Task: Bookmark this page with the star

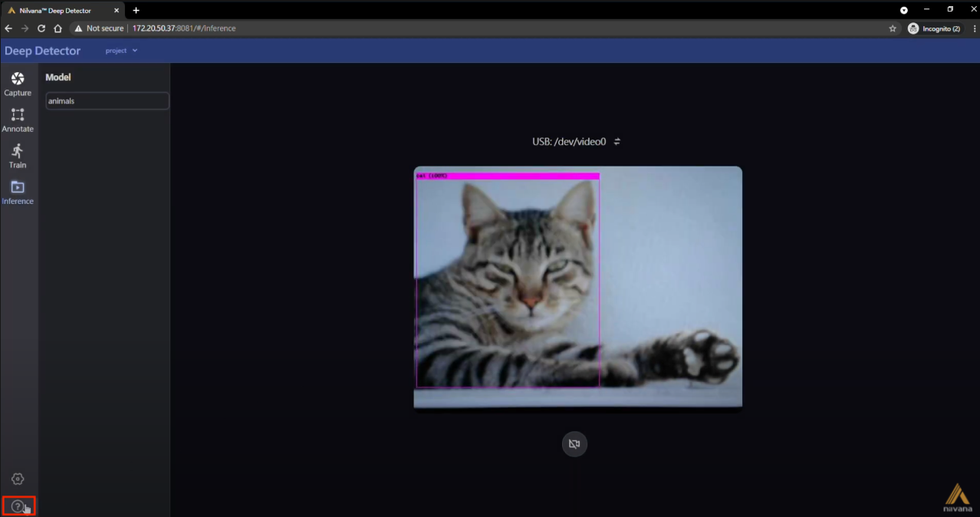Action: point(893,28)
